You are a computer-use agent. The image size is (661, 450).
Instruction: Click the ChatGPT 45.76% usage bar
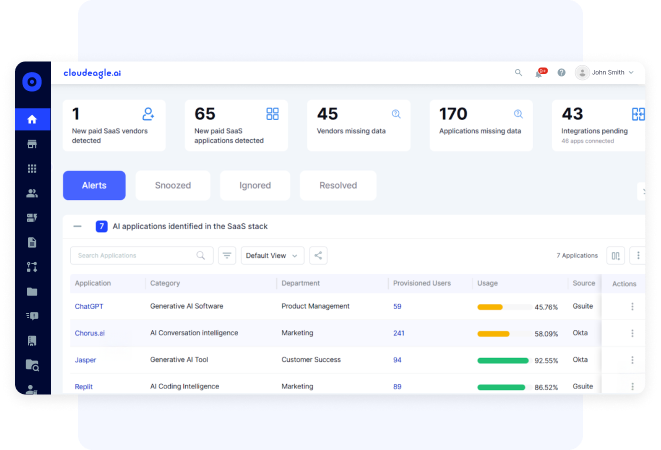point(503,307)
